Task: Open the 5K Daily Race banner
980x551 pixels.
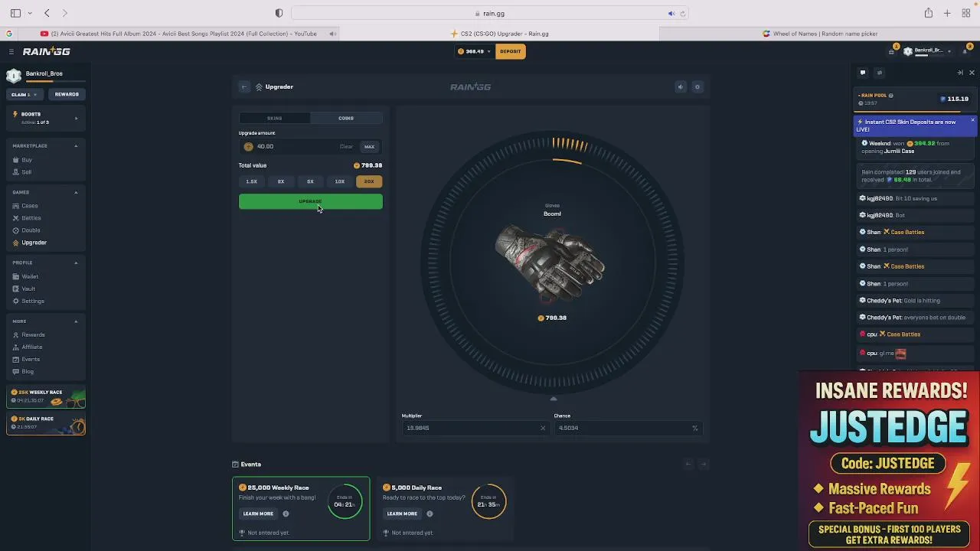Action: tap(46, 424)
